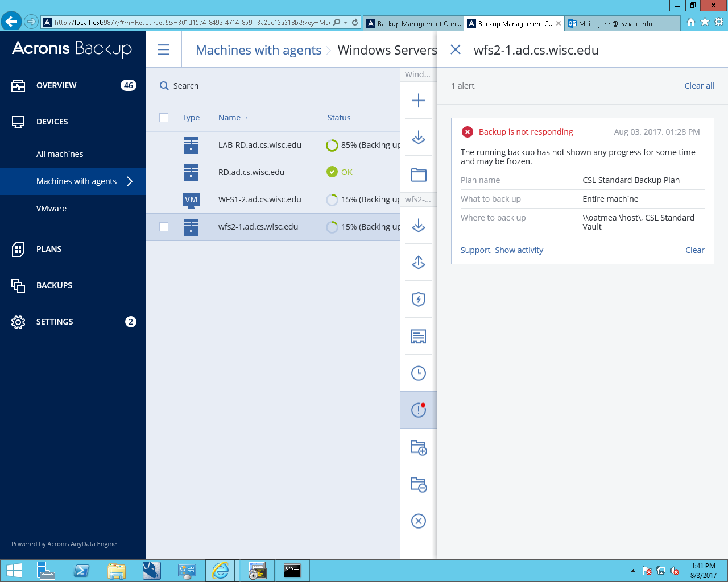Click the taskbar clock showing 1:41 PM
Viewport: 728px width, 582px height.
(704, 571)
